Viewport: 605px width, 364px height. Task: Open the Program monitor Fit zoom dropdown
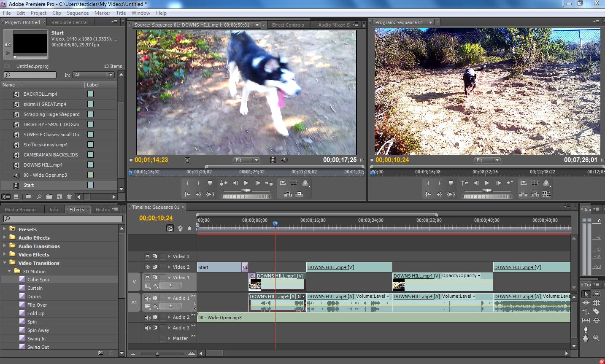(x=488, y=160)
